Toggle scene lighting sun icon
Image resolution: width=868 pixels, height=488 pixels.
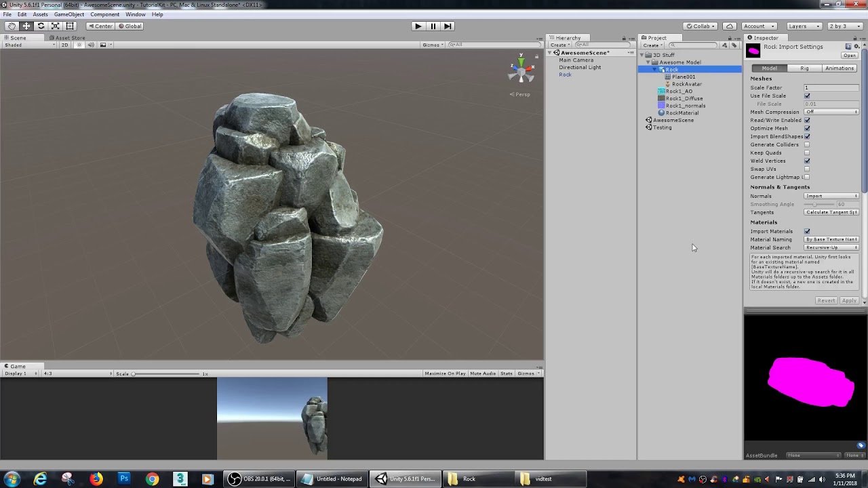pos(79,45)
